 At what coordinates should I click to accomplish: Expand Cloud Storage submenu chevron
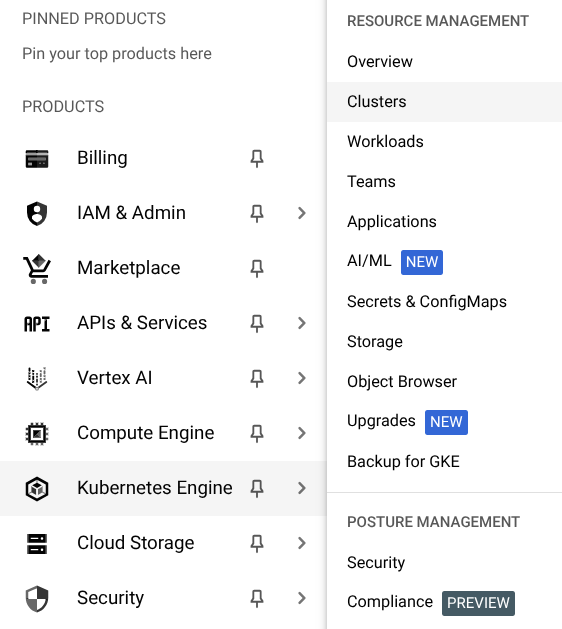coord(302,543)
